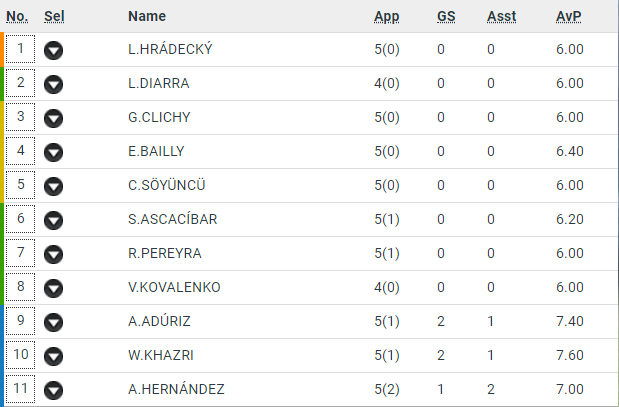619x407 pixels.
Task: Select player name W.Khazri
Action: 160,356
